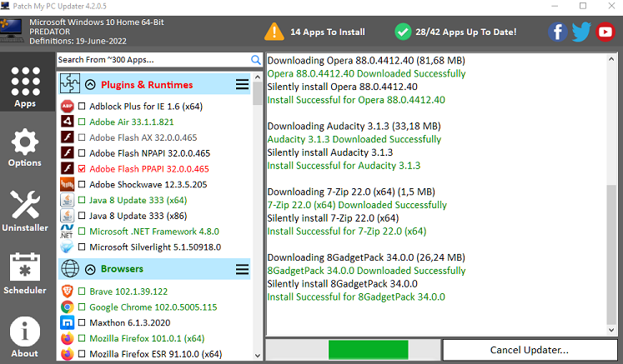Open the Twitter bird icon
623x364 pixels.
pyautogui.click(x=581, y=32)
